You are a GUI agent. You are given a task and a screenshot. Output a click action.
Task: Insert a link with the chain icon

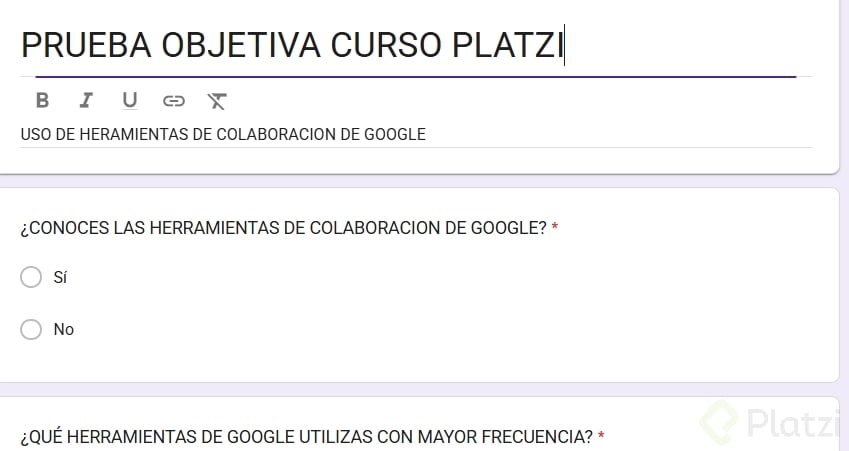point(174,101)
